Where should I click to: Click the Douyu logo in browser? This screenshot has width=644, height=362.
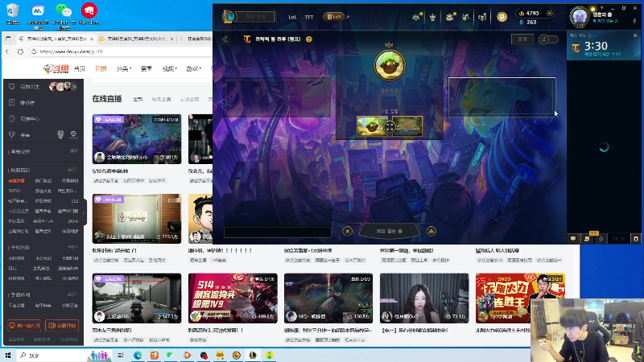56,68
